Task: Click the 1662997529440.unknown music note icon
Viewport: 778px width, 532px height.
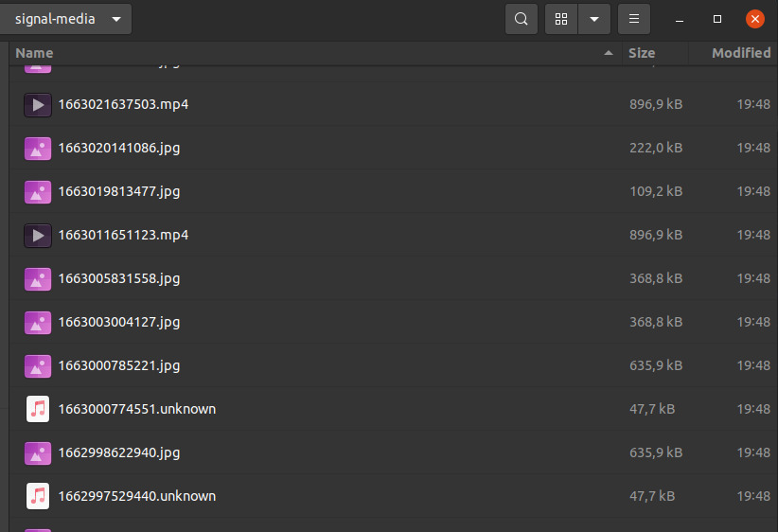Action: [37, 496]
